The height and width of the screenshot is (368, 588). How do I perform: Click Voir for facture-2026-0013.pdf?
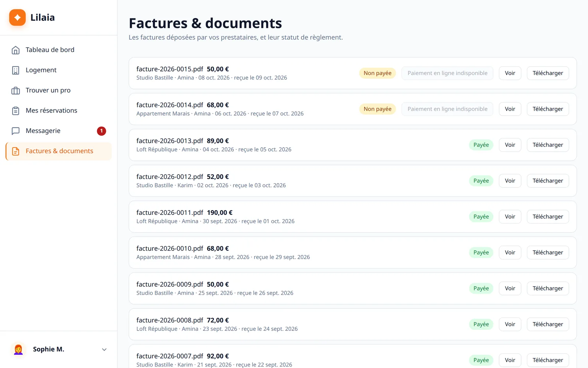(510, 145)
